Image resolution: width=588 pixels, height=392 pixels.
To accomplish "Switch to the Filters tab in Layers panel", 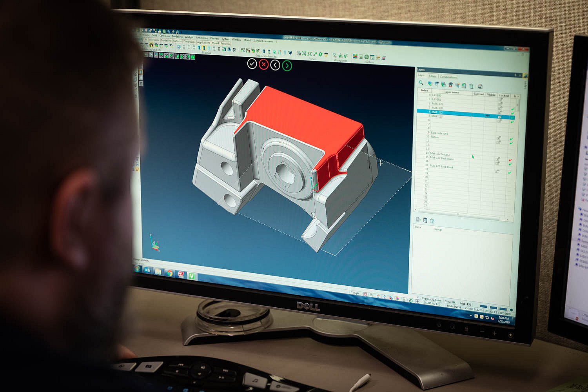I will 432,76.
